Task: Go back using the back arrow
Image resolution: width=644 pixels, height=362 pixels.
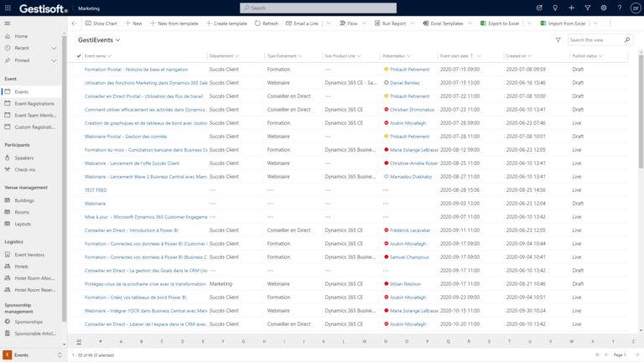Action: 74,23
